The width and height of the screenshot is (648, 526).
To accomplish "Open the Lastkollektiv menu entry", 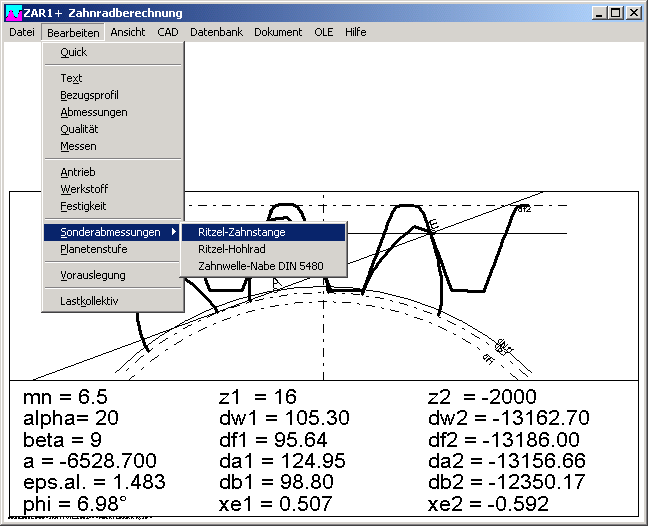I will tap(89, 300).
